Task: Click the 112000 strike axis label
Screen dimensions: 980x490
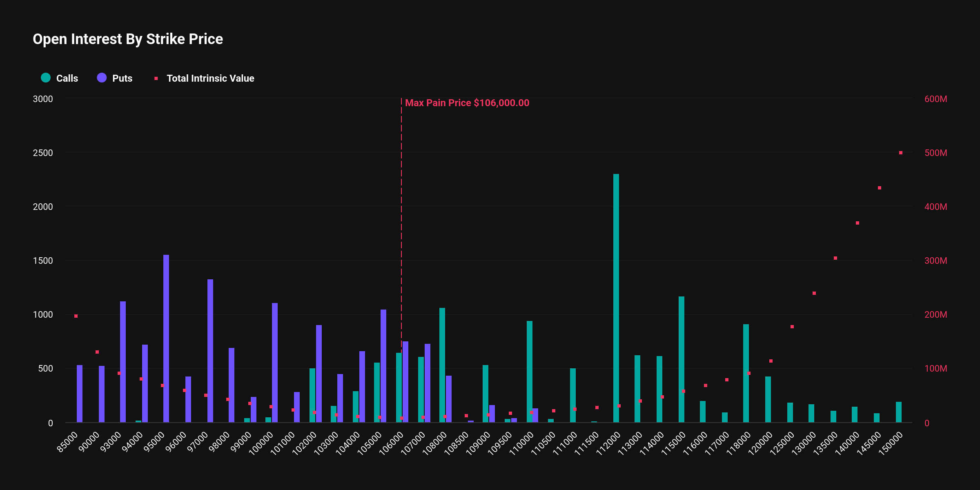Action: coord(608,443)
